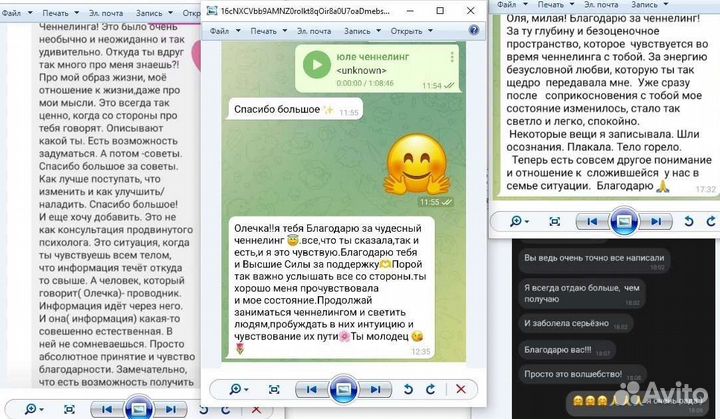The height and width of the screenshot is (419, 720).
Task: Rotate clockwise in center viewer
Action: pyautogui.click(x=430, y=390)
